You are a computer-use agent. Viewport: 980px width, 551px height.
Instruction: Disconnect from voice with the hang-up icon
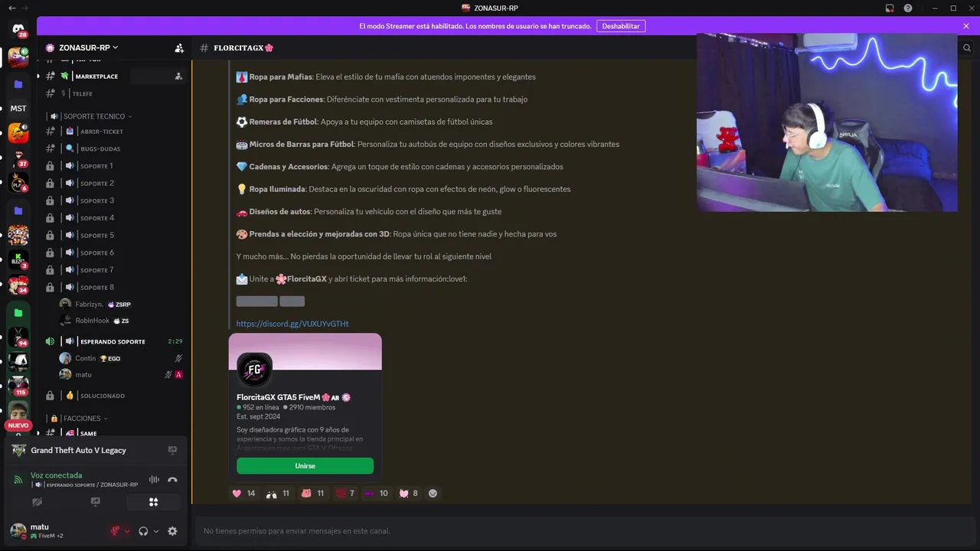point(172,480)
